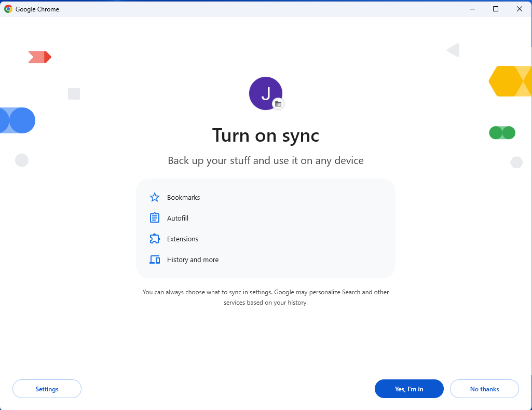
Task: Click the purple J profile avatar
Action: (x=266, y=93)
